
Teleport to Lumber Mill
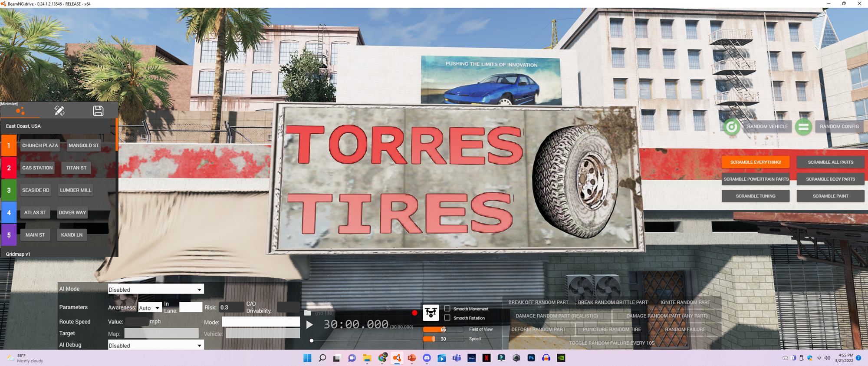coord(76,190)
